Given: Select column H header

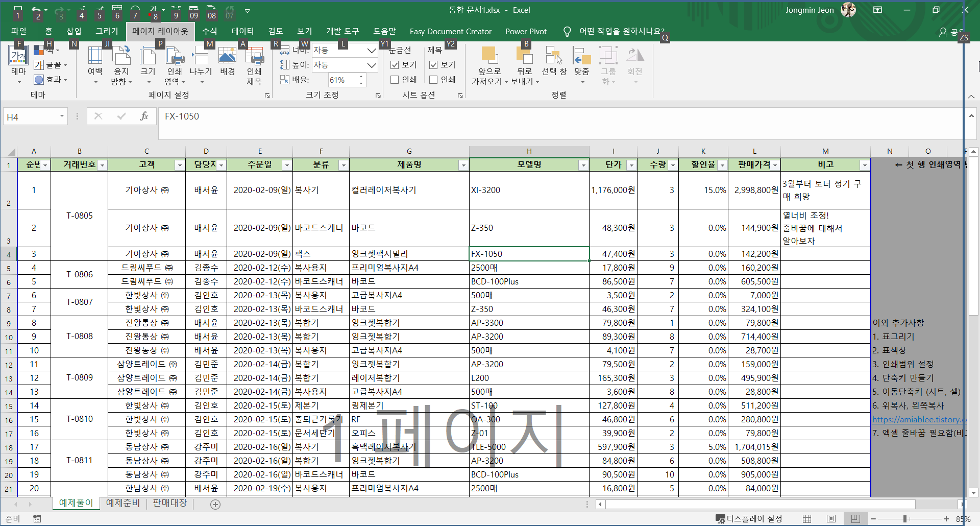Looking at the screenshot, I should (x=529, y=151).
